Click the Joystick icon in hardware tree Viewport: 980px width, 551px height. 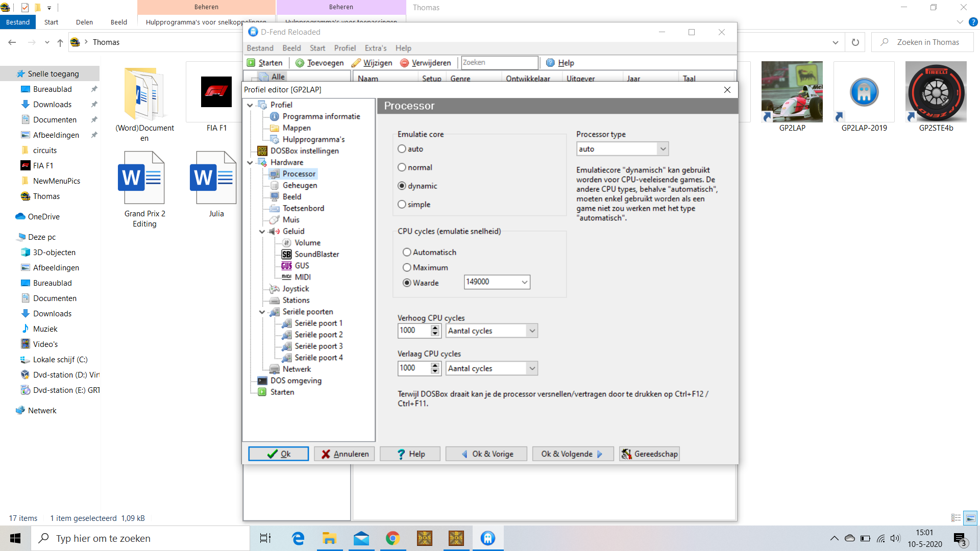[x=275, y=289]
